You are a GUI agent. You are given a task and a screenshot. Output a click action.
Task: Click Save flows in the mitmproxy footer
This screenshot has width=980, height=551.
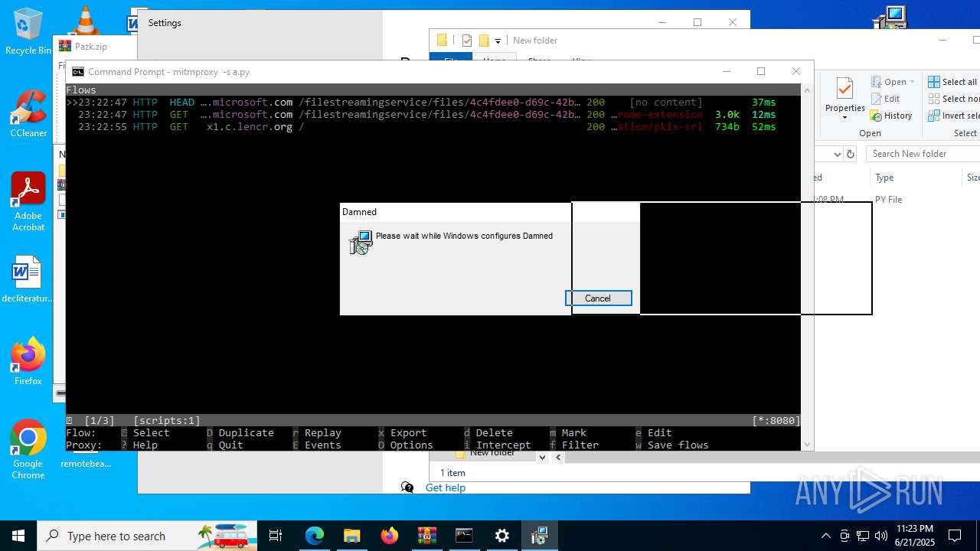(678, 445)
